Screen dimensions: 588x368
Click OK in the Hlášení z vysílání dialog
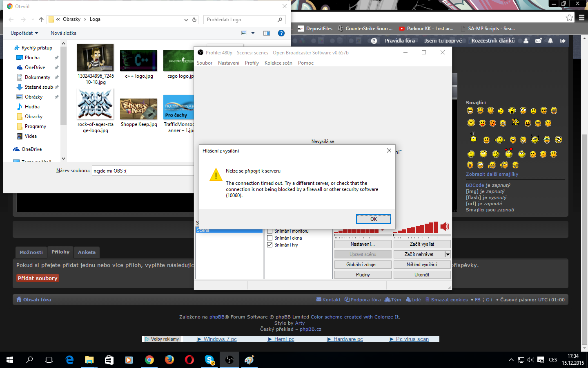[373, 219]
